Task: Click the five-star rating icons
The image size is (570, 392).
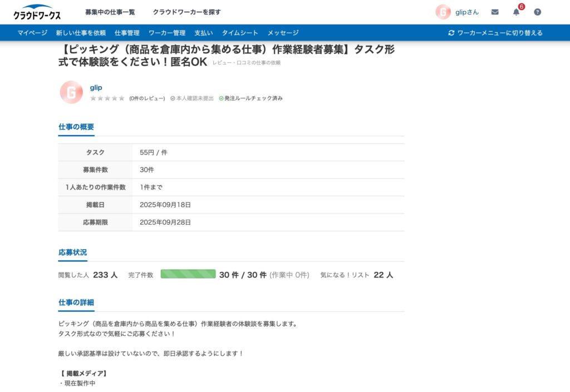Action: (x=107, y=98)
